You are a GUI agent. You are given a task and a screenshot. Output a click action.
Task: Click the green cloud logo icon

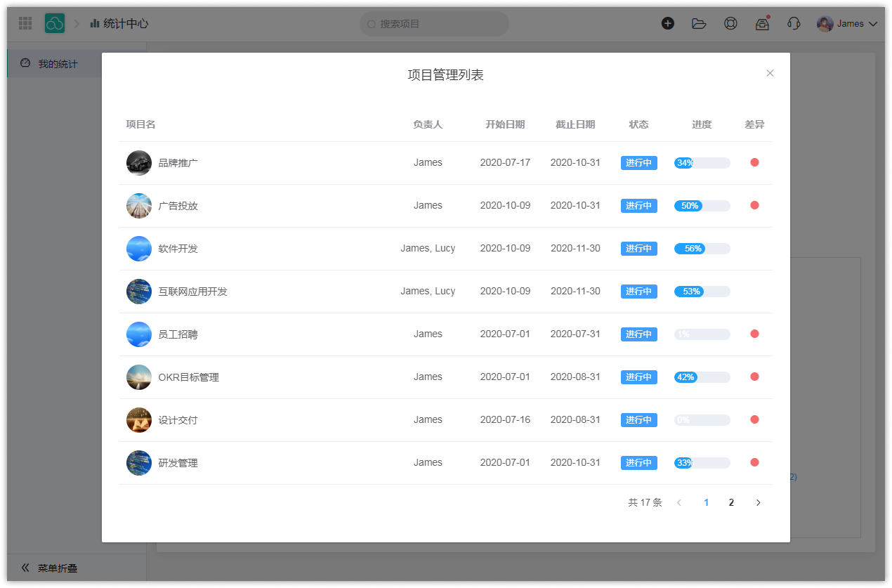(x=55, y=23)
